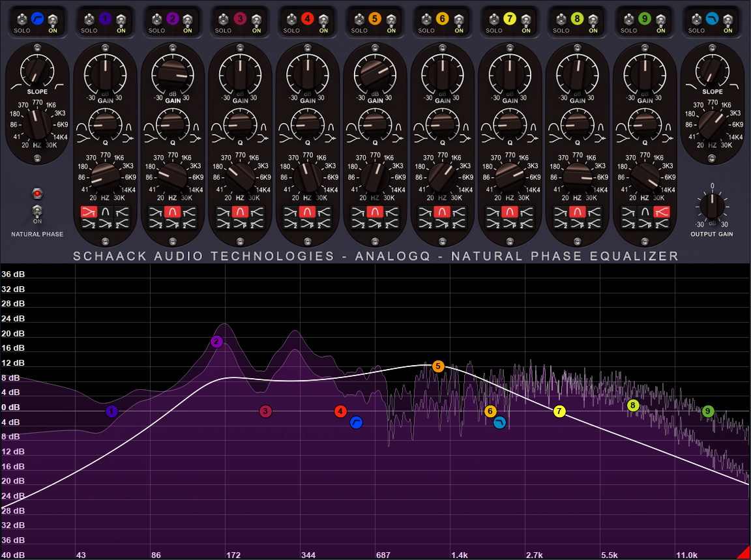Click the blue high-pass node on the graph
The height and width of the screenshot is (560, 751).
356,422
